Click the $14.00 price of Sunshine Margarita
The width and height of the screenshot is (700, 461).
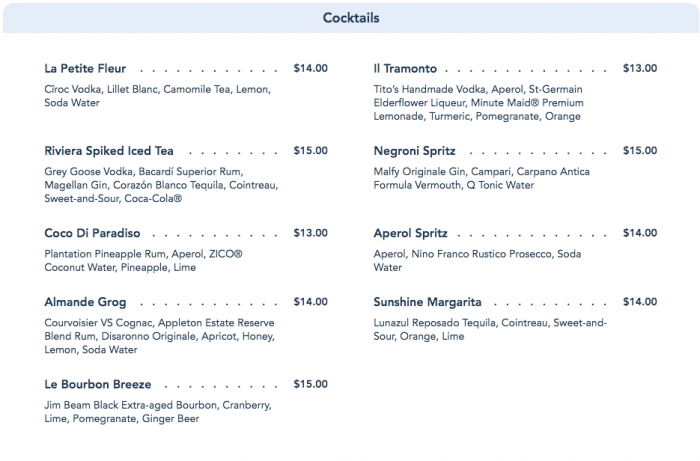640,301
